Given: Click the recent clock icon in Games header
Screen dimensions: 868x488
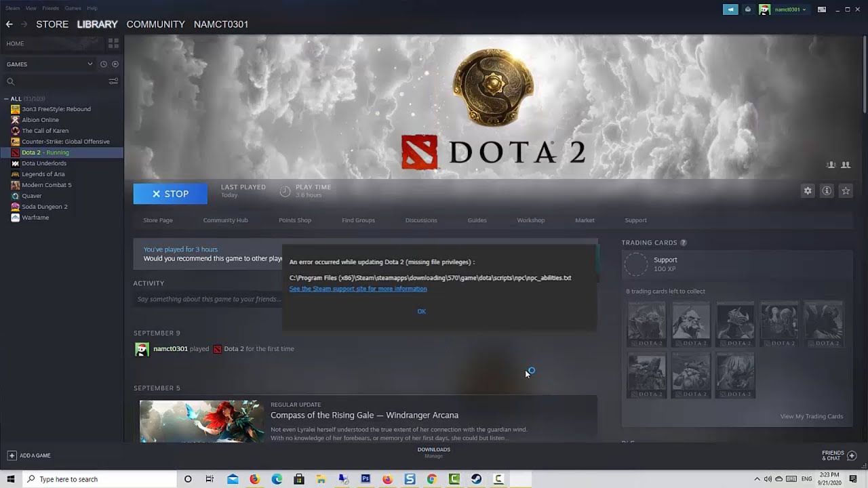Looking at the screenshot, I should tap(104, 64).
